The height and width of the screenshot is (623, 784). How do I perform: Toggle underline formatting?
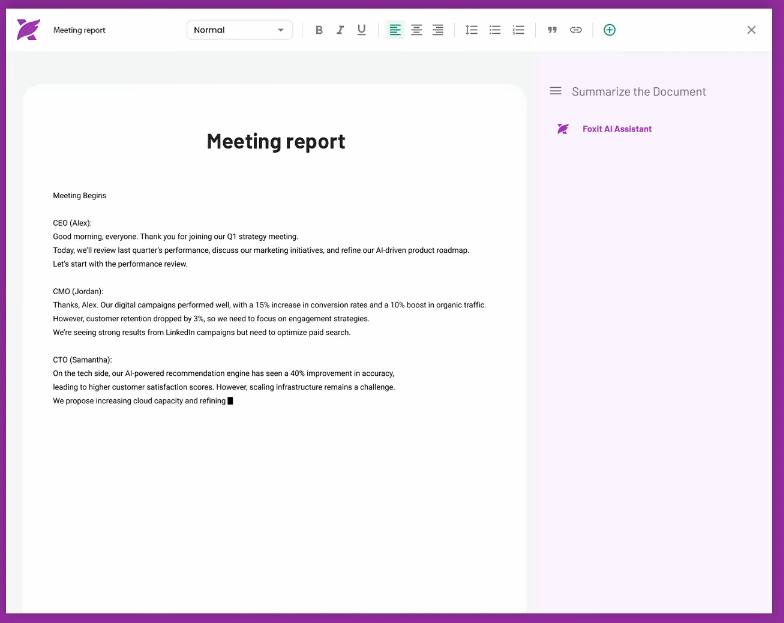[361, 30]
